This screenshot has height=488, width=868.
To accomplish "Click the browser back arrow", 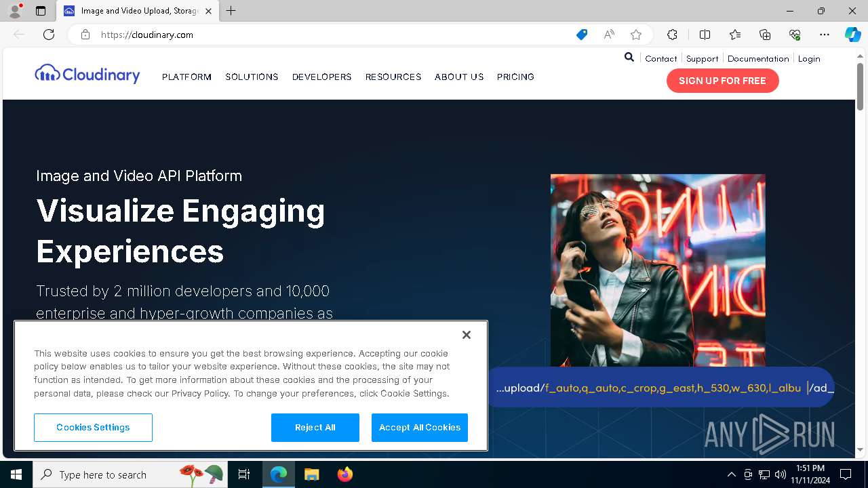I will point(19,35).
